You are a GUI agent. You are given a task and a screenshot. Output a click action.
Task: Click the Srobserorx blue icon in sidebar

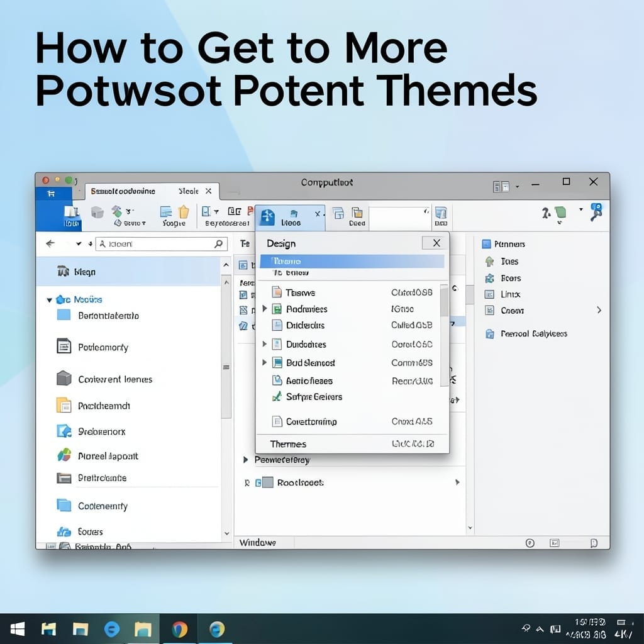coord(64,431)
